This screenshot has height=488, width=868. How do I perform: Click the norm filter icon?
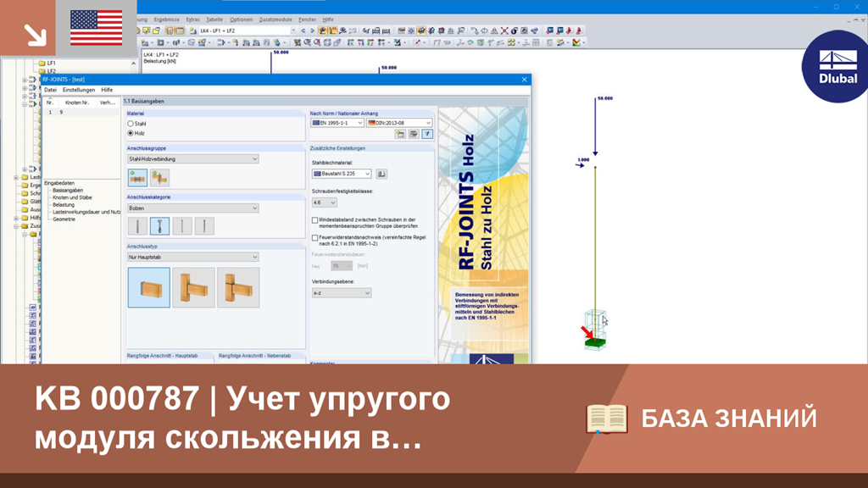pos(427,135)
